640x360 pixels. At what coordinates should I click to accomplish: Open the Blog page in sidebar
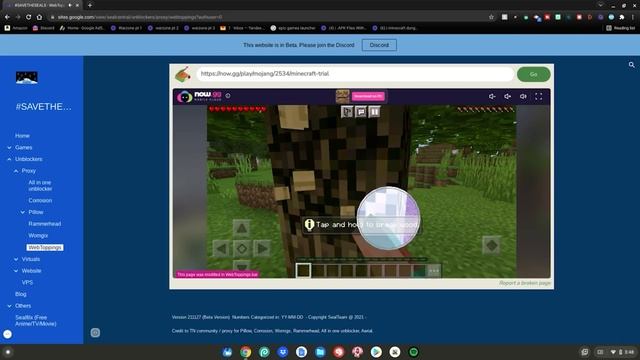click(21, 294)
